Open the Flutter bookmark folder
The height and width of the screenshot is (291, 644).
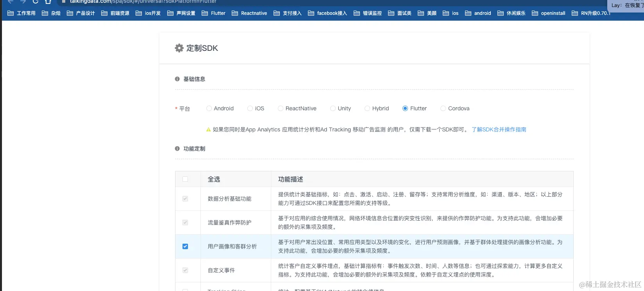[213, 13]
